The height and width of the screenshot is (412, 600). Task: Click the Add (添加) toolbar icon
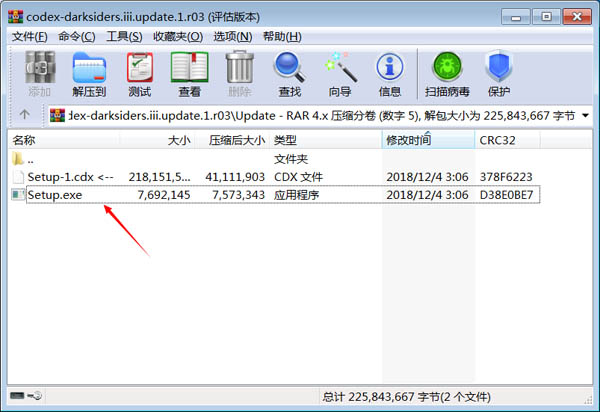point(40,73)
